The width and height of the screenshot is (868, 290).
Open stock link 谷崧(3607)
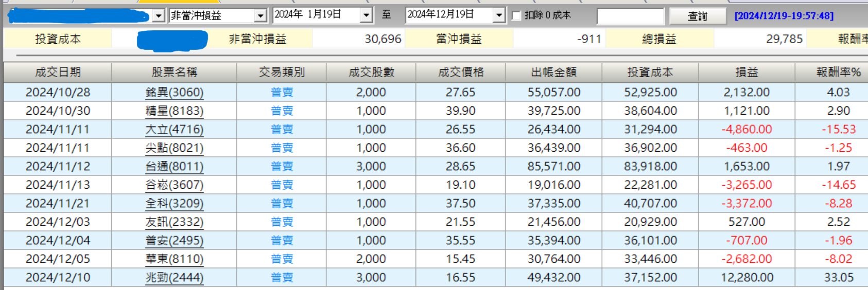pyautogui.click(x=175, y=185)
